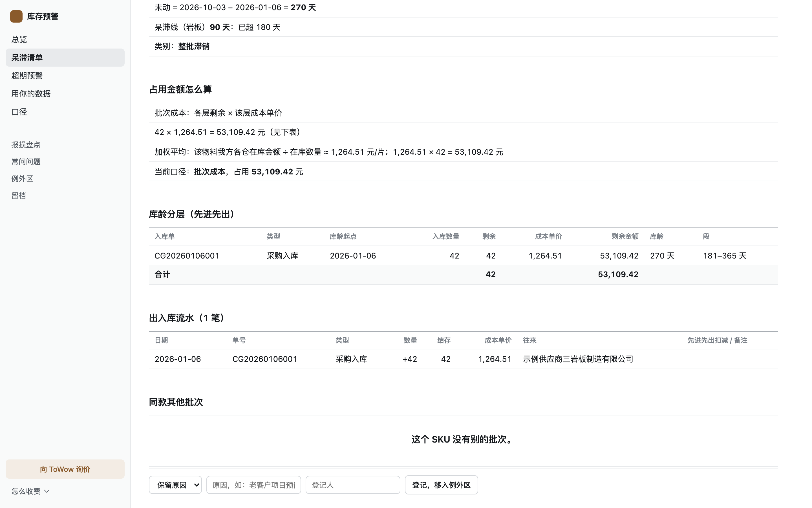Click the +42 quantity cell
812x508 pixels.
pyautogui.click(x=410, y=359)
